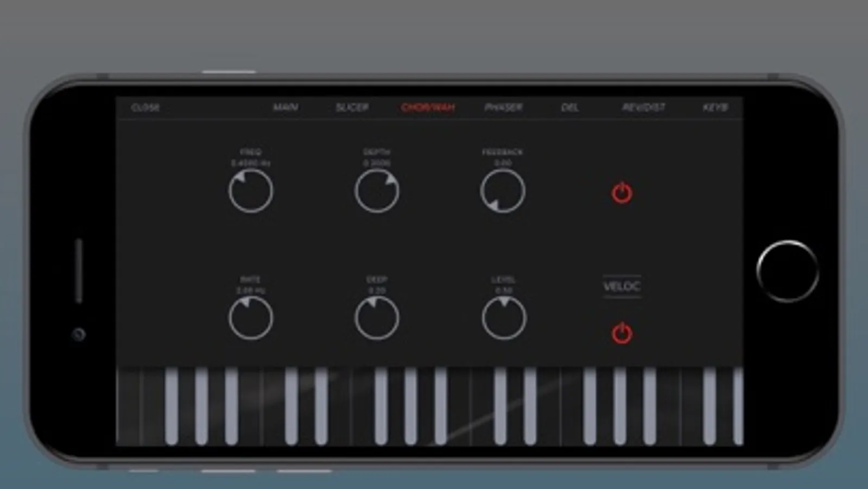The height and width of the screenshot is (489, 868).
Task: Switch to the REV/DIST tab
Action: tap(643, 108)
